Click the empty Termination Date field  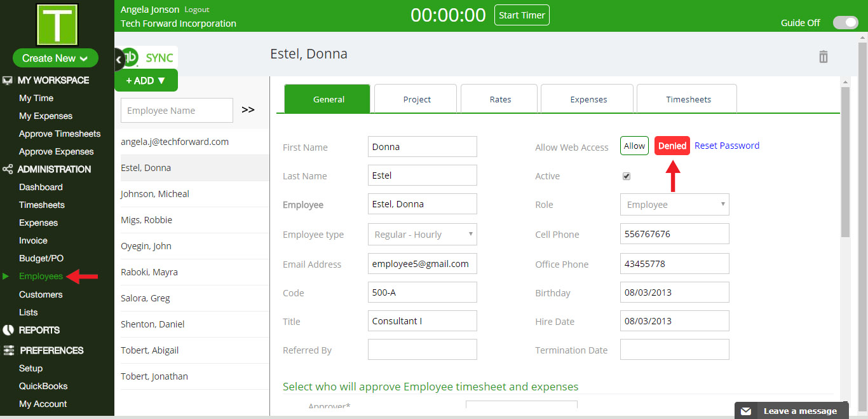[x=675, y=350]
